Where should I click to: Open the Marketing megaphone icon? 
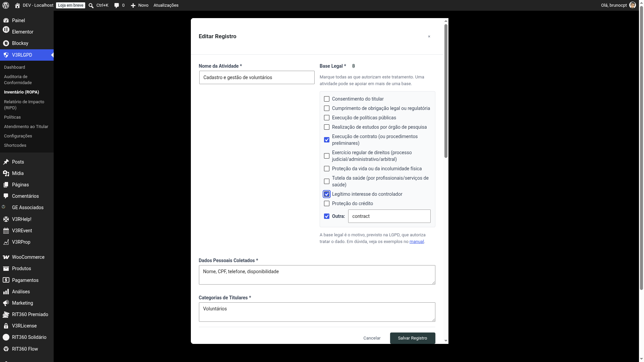[x=6, y=303]
